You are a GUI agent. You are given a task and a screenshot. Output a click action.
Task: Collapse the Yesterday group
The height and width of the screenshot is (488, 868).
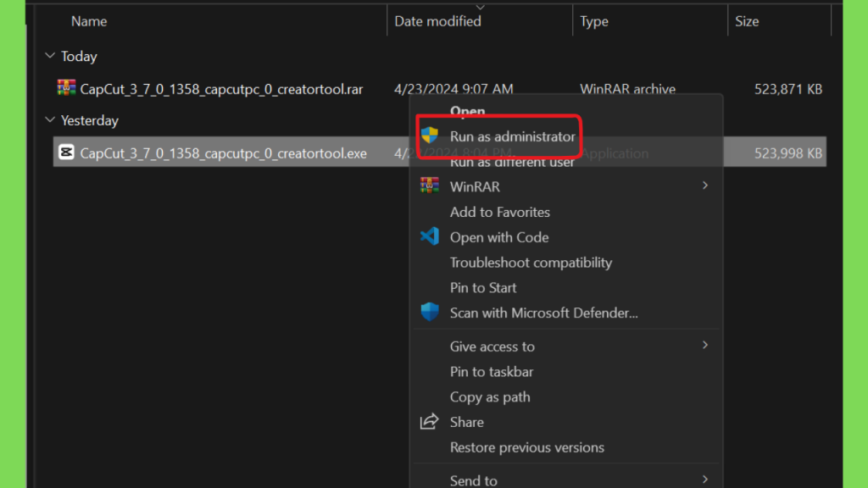[50, 120]
